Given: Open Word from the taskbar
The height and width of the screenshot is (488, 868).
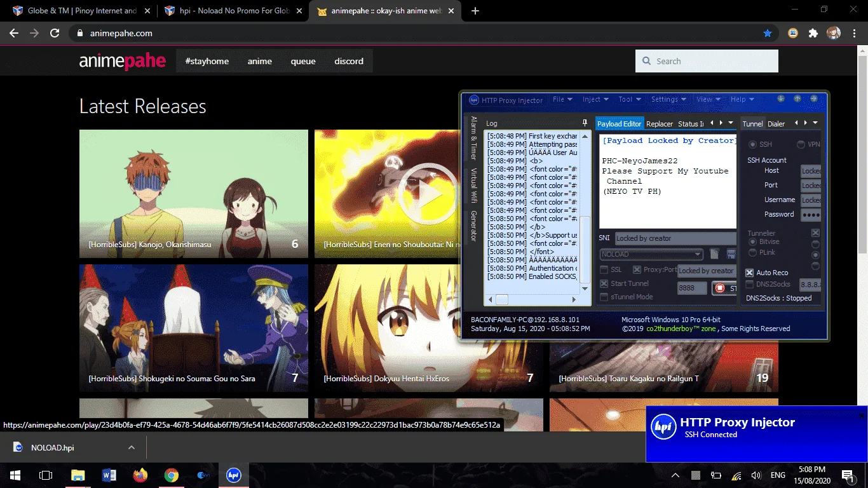Looking at the screenshot, I should pos(109,475).
